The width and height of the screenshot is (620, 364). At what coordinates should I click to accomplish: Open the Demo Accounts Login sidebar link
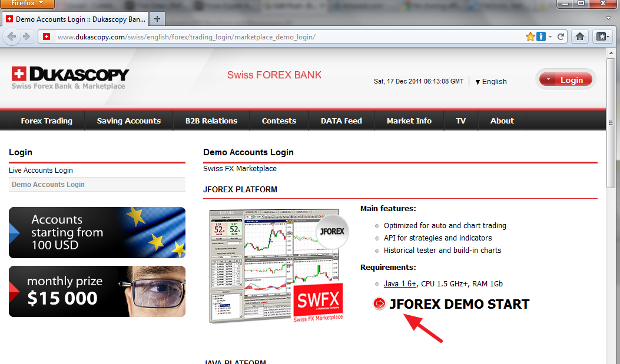tap(48, 185)
